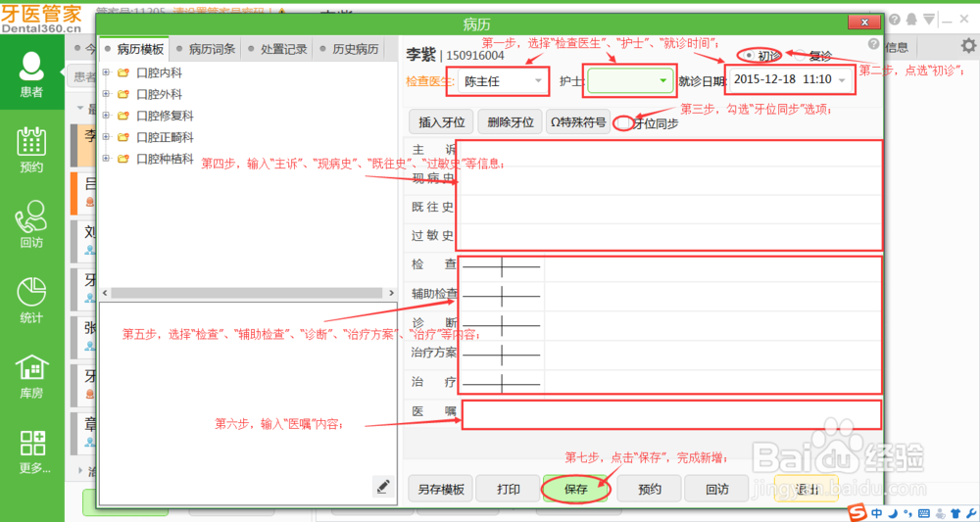Click the 预约 button at dialog bottom
Viewport: 980px width, 522px height.
click(650, 489)
